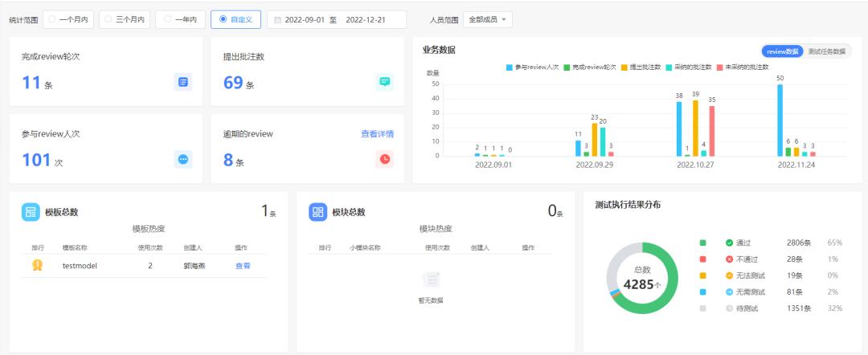
Task: Click the 1351条 pending count
Action: pyautogui.click(x=799, y=308)
